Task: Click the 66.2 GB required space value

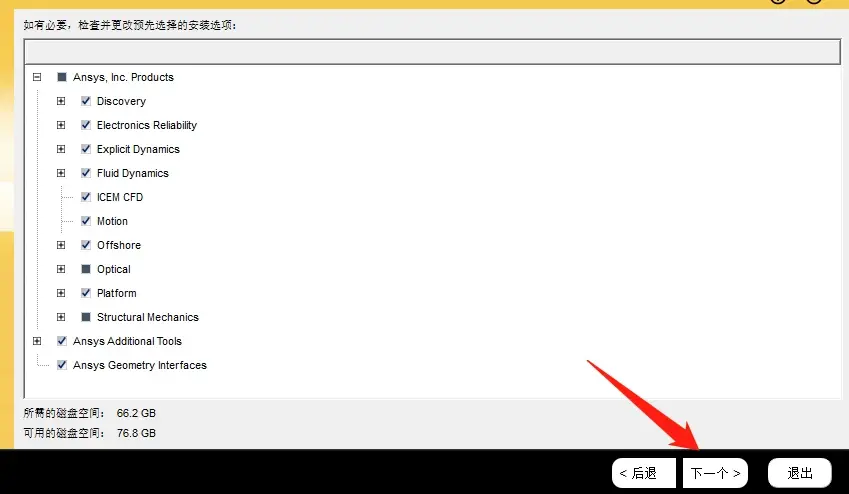Action: [x=136, y=413]
